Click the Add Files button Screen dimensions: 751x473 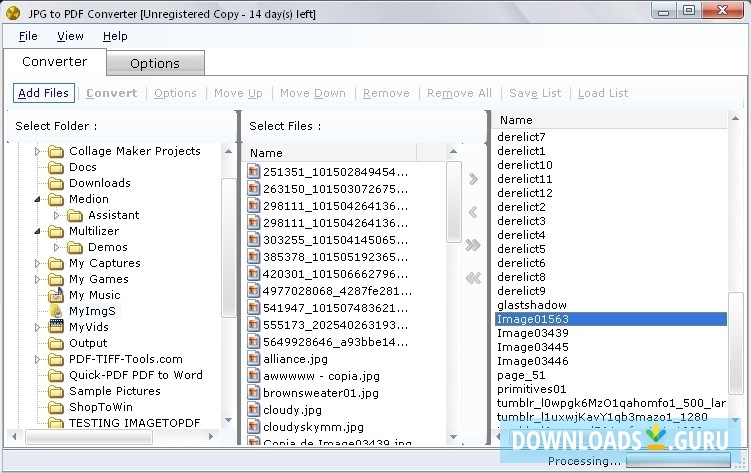[44, 93]
